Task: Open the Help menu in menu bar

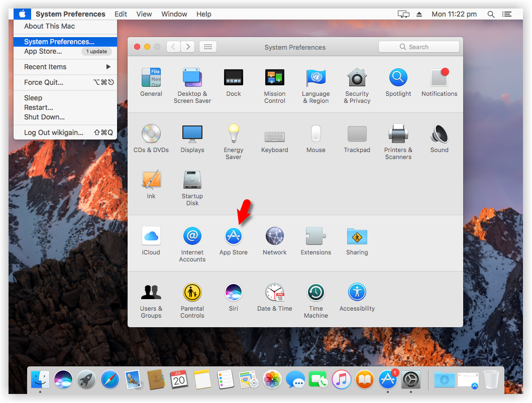Action: click(x=203, y=14)
